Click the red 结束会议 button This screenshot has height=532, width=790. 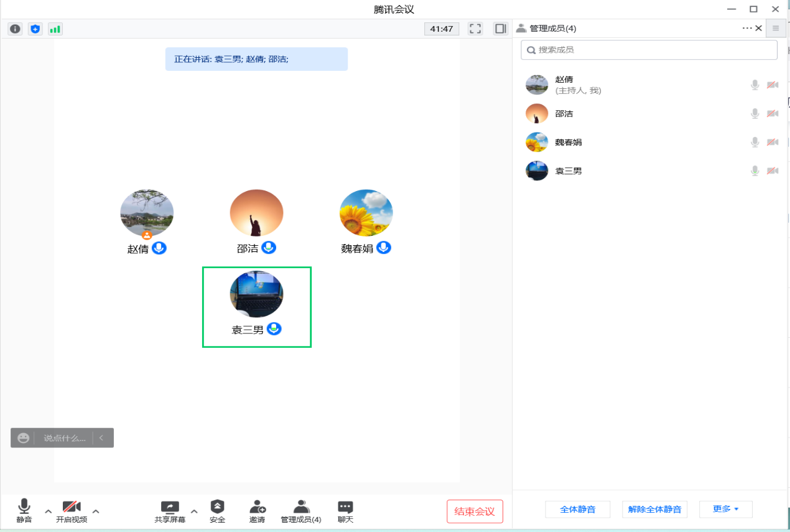click(x=475, y=511)
